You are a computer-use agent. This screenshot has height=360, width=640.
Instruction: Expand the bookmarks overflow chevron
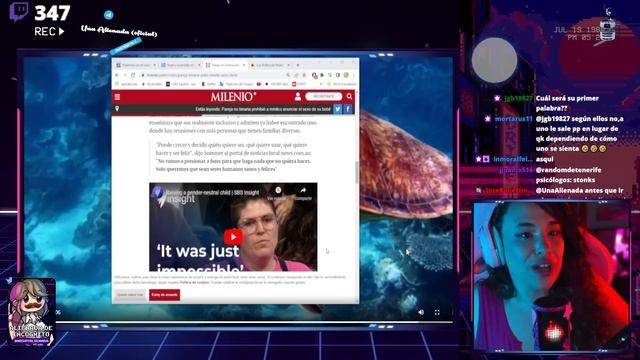[x=321, y=84]
